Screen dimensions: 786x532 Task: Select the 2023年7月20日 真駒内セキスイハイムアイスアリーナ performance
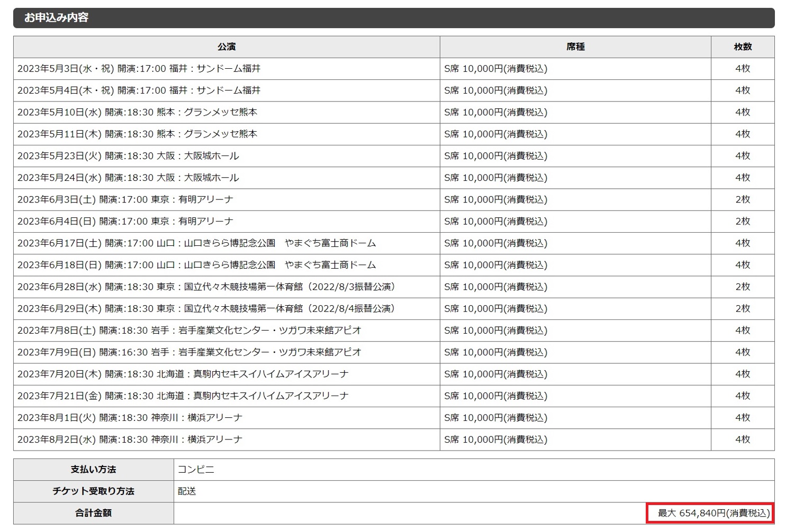pyautogui.click(x=183, y=374)
